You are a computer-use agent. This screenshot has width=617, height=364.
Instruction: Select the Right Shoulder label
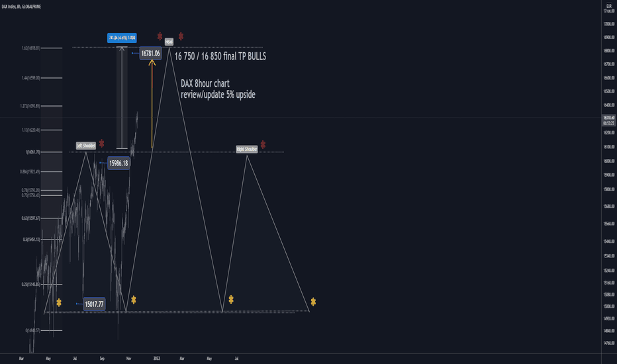247,149
